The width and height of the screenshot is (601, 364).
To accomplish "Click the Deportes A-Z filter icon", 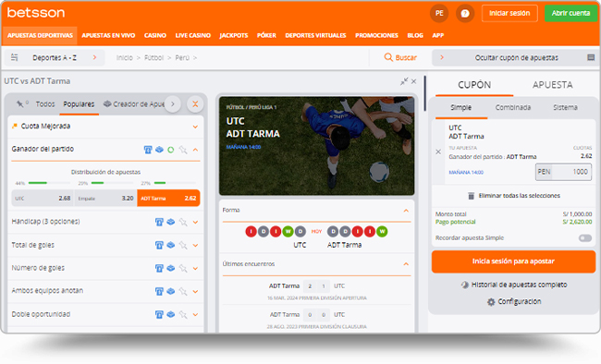I will click(15, 57).
